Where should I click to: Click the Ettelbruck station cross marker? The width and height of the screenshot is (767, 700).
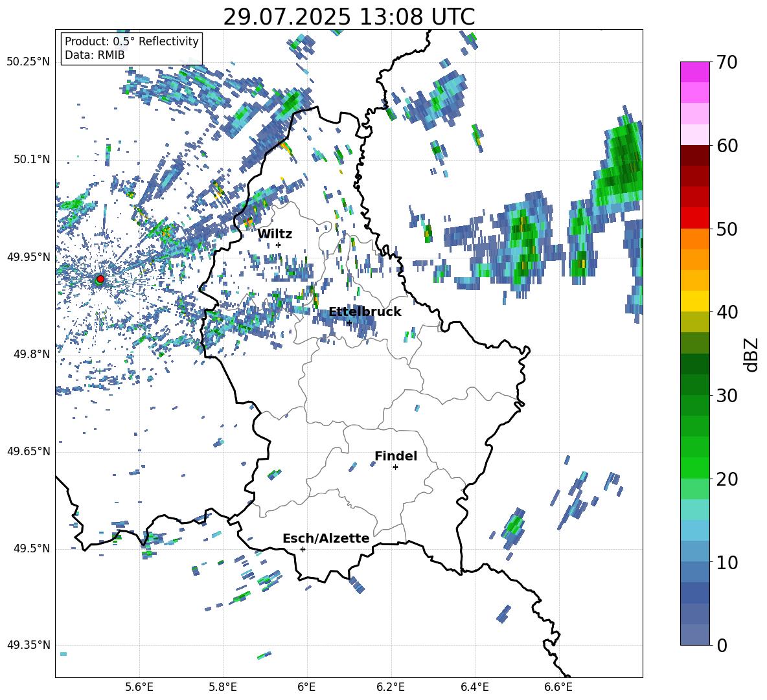coord(349,322)
